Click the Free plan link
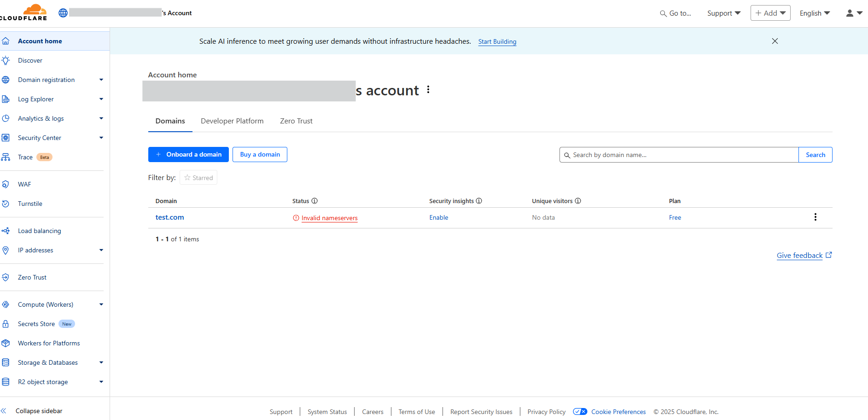 tap(675, 217)
